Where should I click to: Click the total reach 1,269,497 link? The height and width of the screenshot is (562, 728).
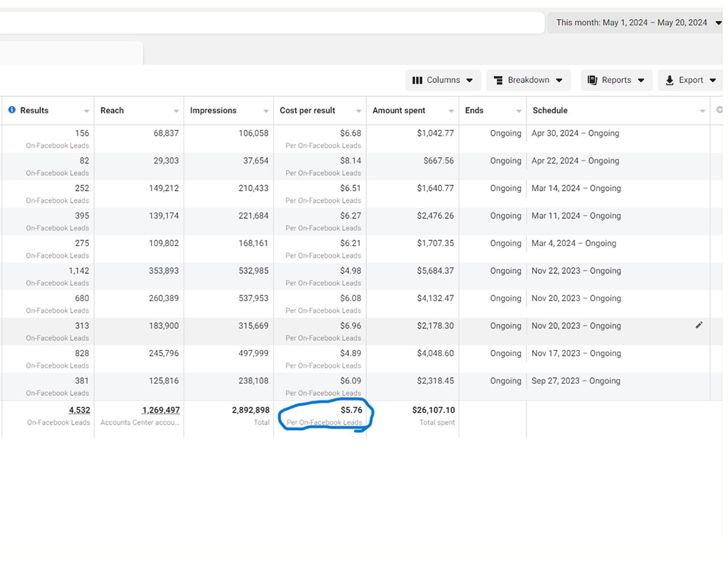tap(161, 410)
